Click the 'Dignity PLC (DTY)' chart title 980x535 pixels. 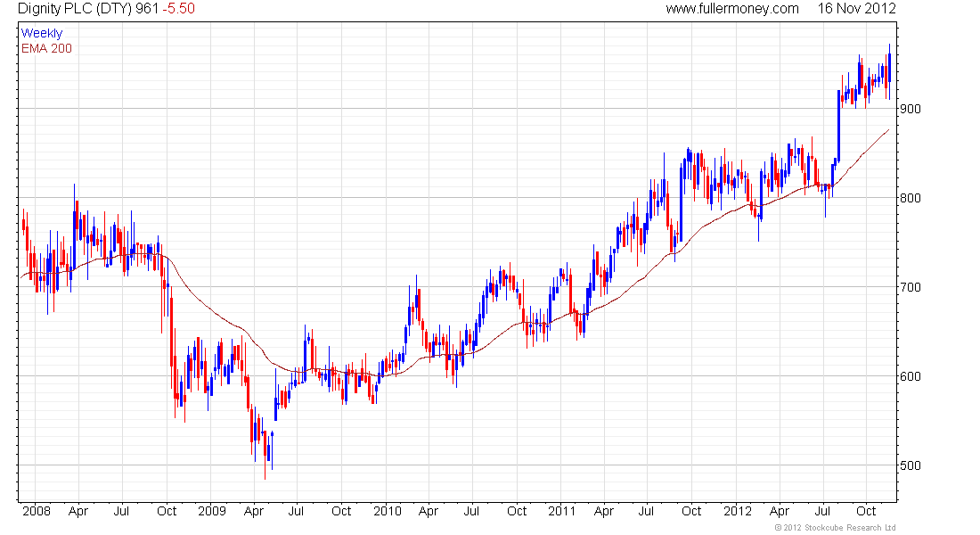74,9
